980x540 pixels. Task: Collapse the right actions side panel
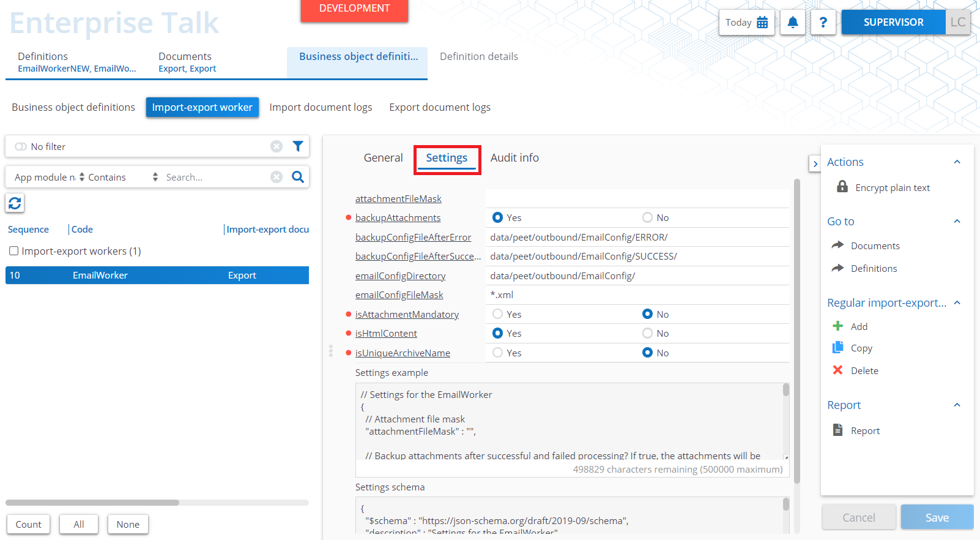coord(815,164)
